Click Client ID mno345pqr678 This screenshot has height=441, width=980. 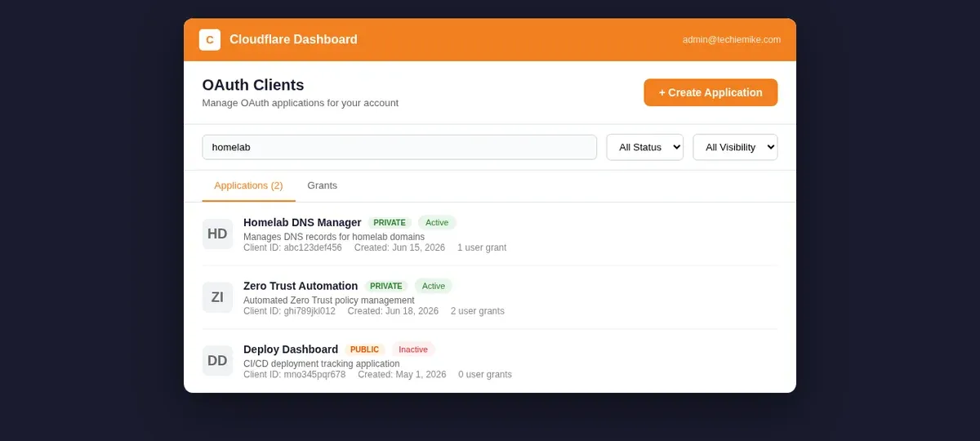pos(294,375)
